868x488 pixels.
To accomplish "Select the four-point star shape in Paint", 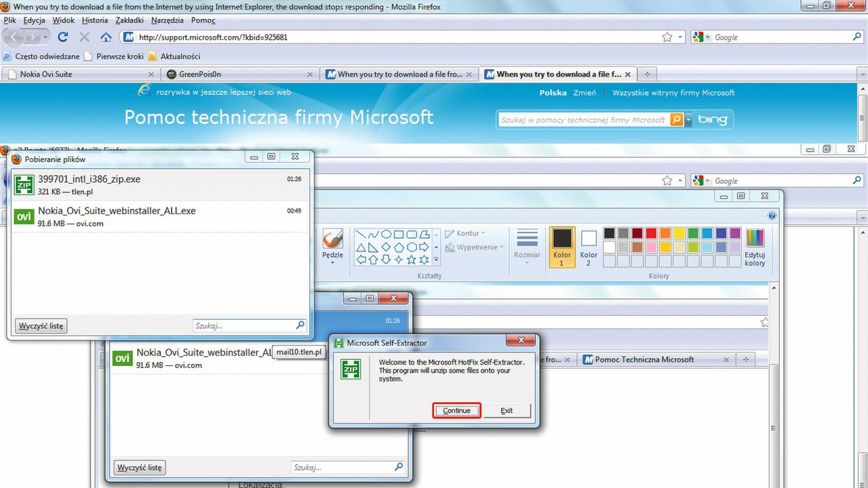I will [399, 260].
